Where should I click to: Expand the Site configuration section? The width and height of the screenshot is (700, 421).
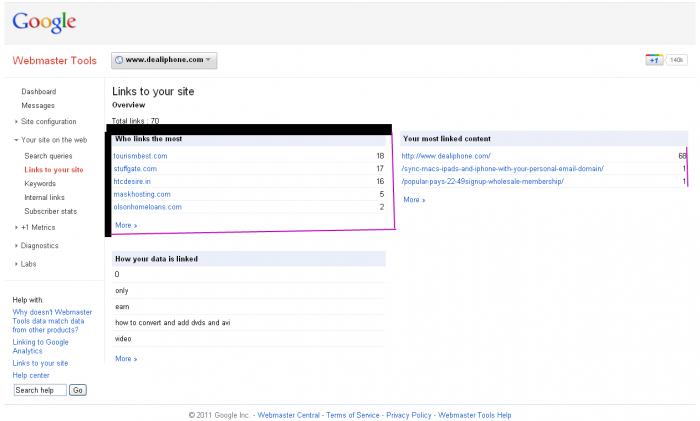coord(48,121)
